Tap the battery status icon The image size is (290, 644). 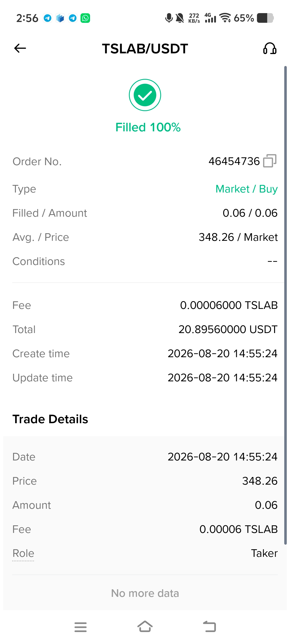click(x=265, y=18)
